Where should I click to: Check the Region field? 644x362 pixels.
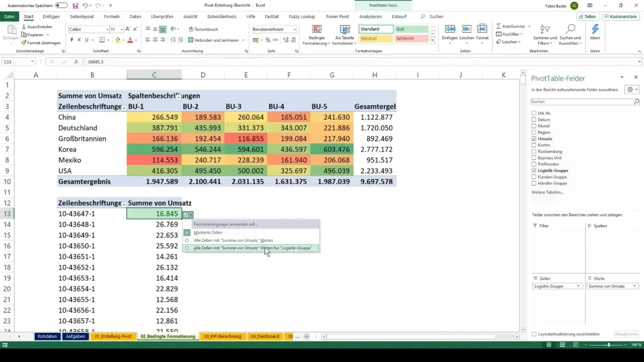pos(534,132)
